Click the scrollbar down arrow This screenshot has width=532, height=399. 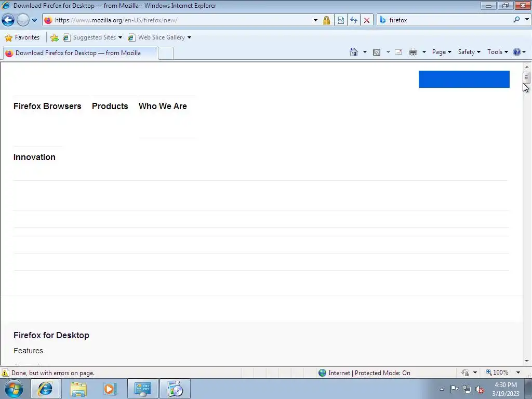[527, 361]
